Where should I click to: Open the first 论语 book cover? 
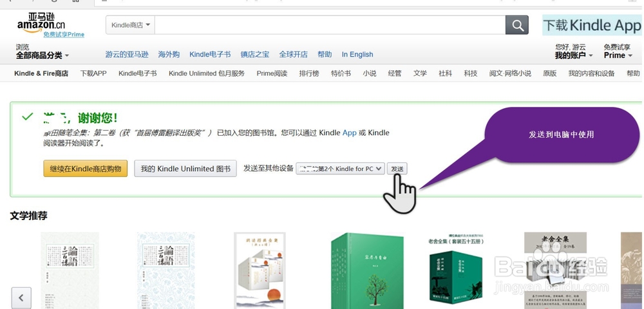pos(70,270)
